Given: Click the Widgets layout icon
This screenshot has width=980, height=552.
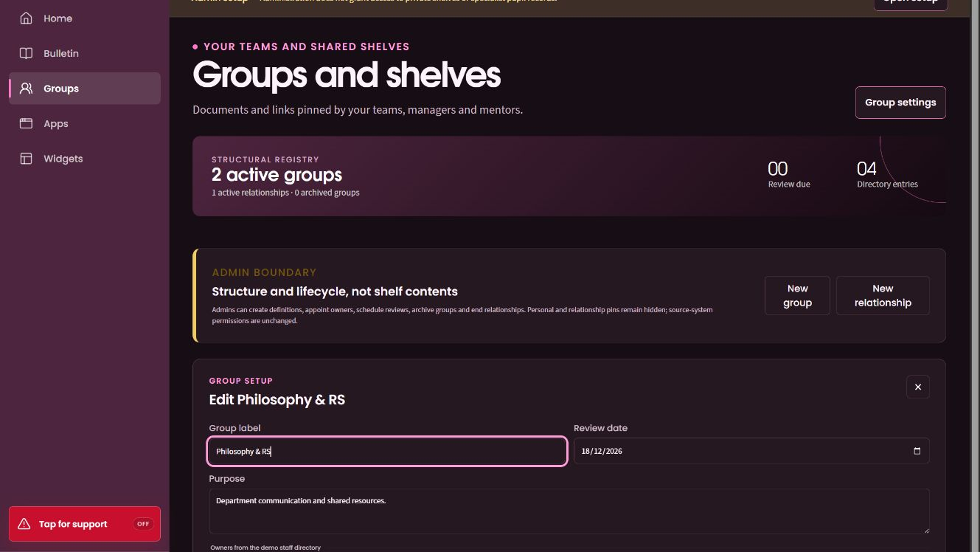Looking at the screenshot, I should click(x=26, y=159).
